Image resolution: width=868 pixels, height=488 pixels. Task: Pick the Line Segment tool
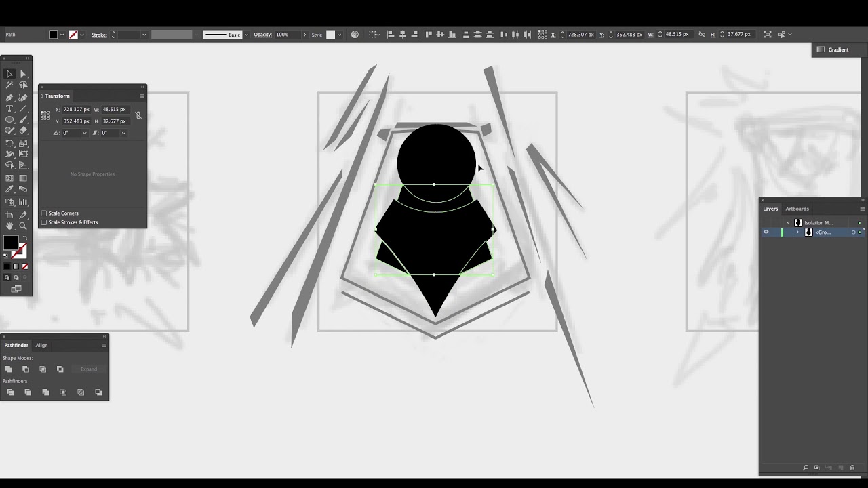tap(23, 108)
